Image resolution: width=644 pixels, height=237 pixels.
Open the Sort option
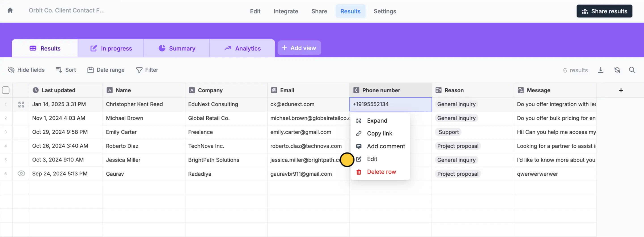pyautogui.click(x=66, y=70)
